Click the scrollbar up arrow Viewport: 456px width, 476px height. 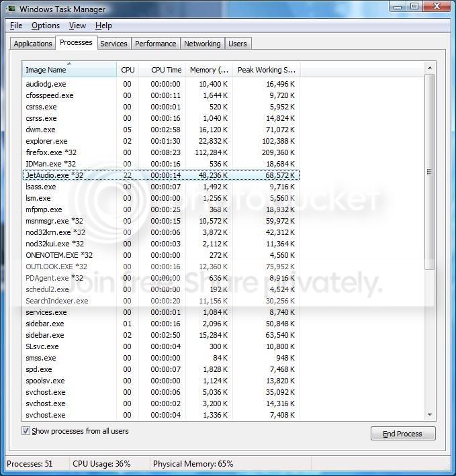pos(430,68)
